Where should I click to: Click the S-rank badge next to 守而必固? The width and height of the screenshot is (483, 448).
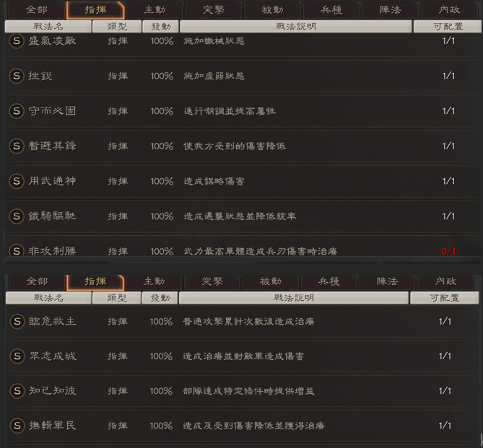16,111
